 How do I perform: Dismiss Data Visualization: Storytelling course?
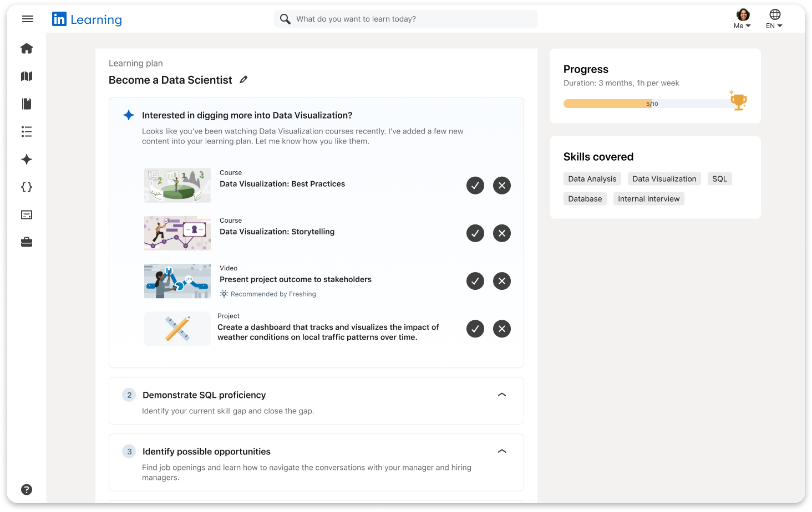click(x=502, y=233)
